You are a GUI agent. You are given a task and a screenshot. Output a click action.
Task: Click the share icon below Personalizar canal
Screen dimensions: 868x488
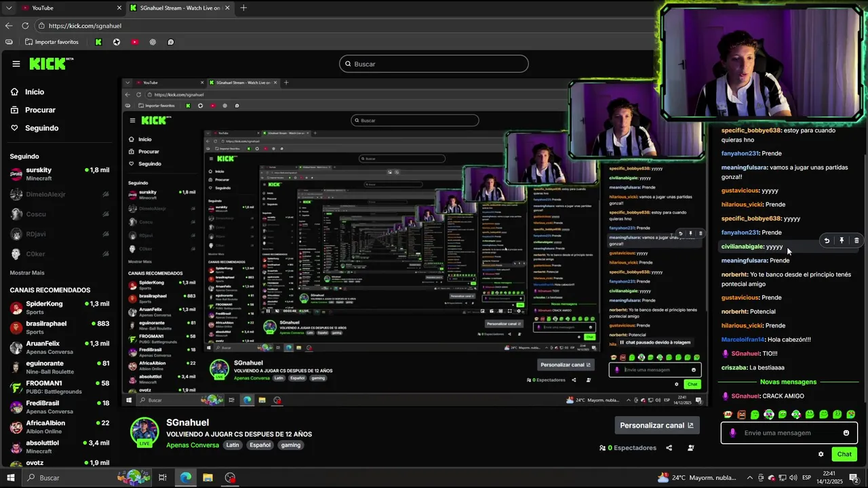pos(669,448)
